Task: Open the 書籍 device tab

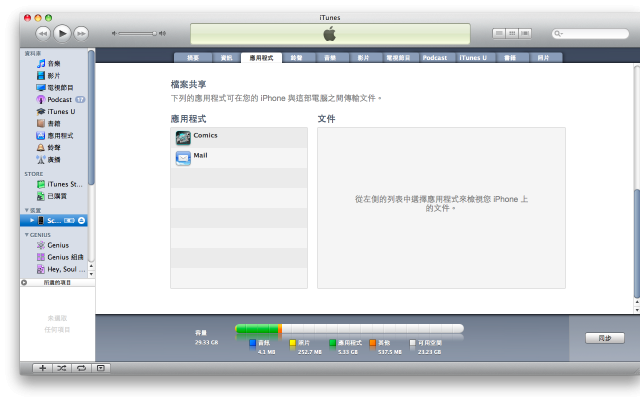Action: 510,58
